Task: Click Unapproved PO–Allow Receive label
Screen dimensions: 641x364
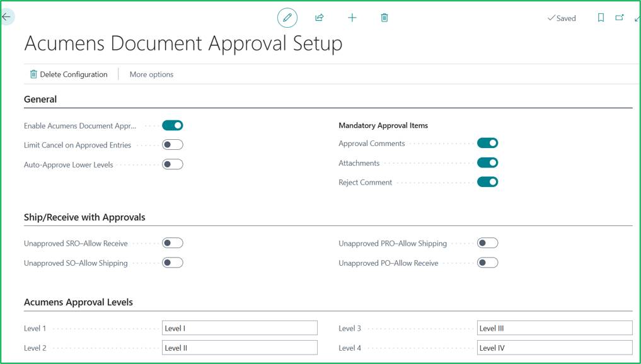Action: (x=388, y=263)
